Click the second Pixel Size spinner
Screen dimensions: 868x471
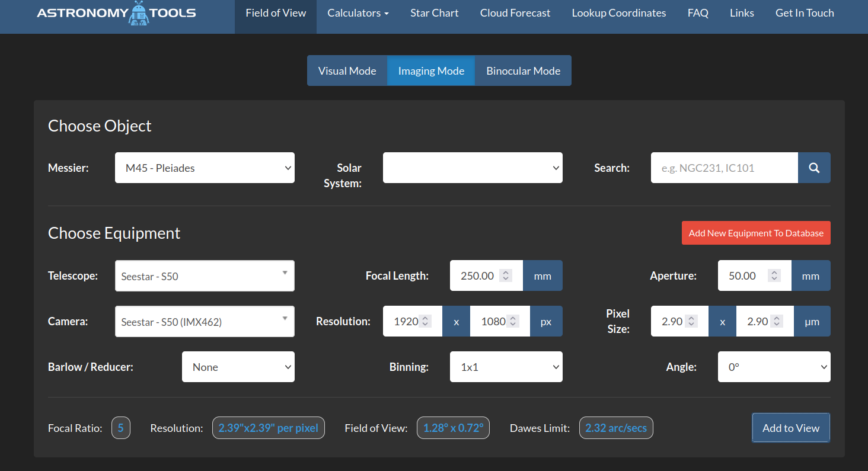click(777, 321)
